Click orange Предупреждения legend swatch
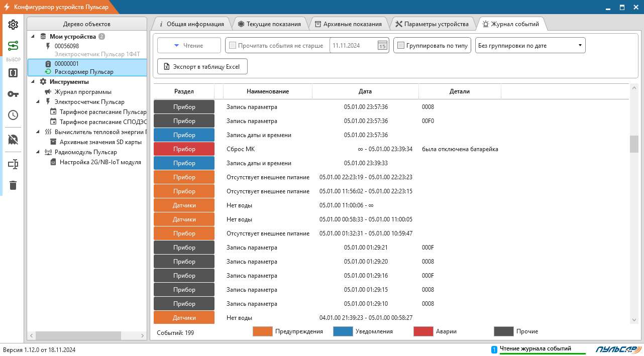Image resolution: width=644 pixels, height=356 pixels. pyautogui.click(x=263, y=331)
